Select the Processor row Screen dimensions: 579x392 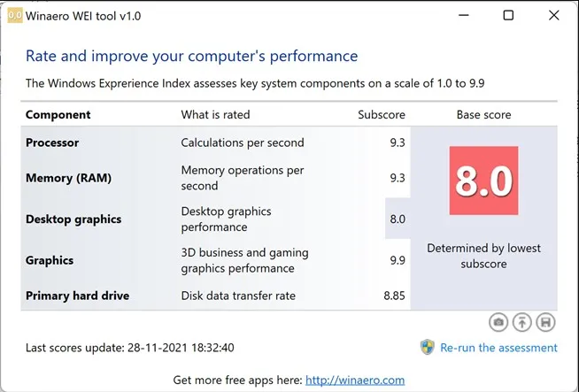pyautogui.click(x=52, y=142)
